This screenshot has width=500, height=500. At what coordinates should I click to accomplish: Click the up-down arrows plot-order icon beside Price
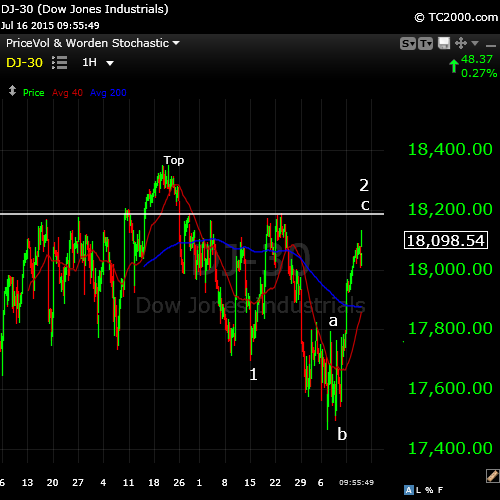coord(12,91)
